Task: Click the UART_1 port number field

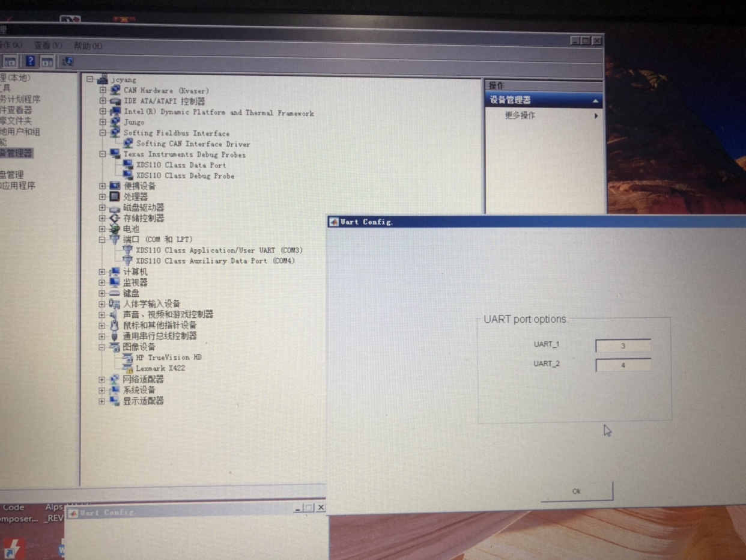Action: 623,345
